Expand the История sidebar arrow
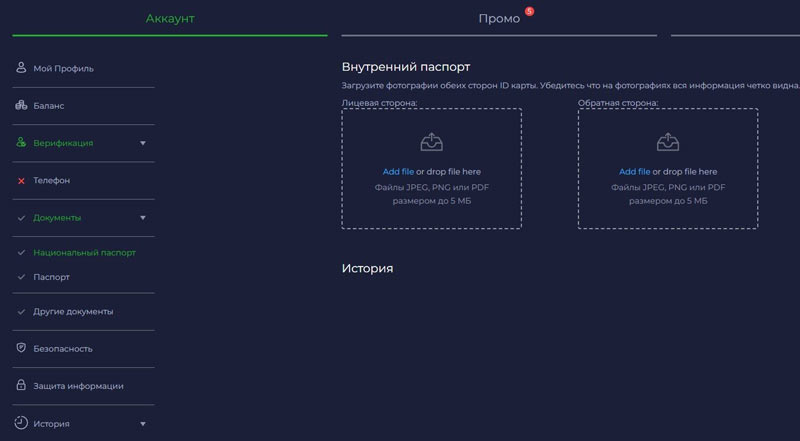The width and height of the screenshot is (800, 441). click(x=143, y=424)
